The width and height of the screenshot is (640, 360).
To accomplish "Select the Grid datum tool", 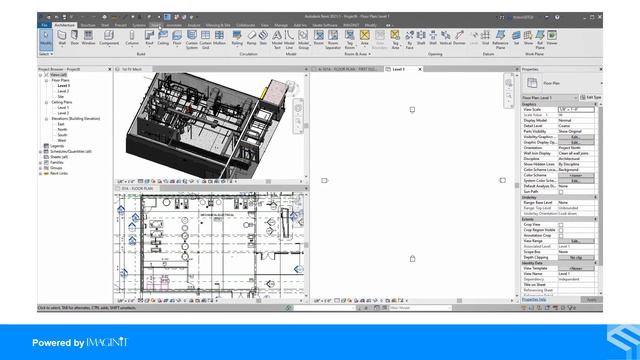I will (x=485, y=38).
